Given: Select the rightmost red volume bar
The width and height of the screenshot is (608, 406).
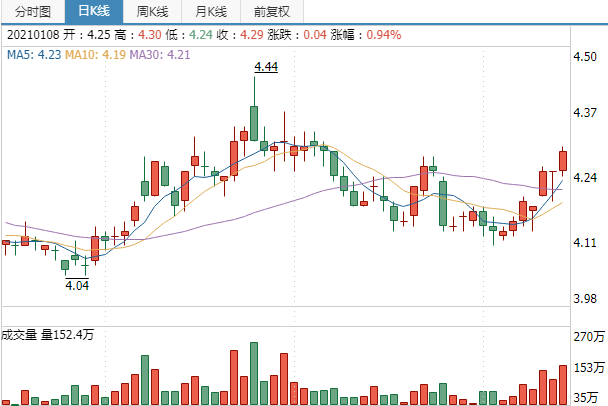Looking at the screenshot, I should 563,385.
